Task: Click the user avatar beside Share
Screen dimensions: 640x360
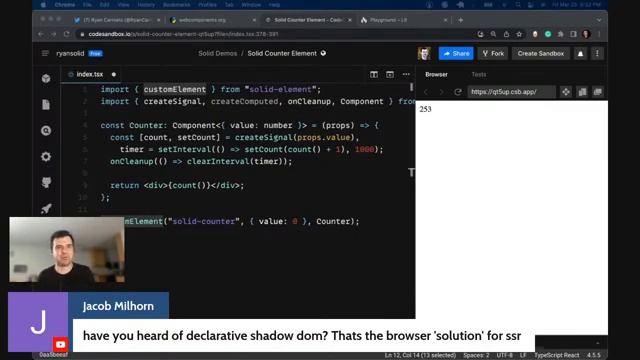Action: pyautogui.click(x=424, y=53)
